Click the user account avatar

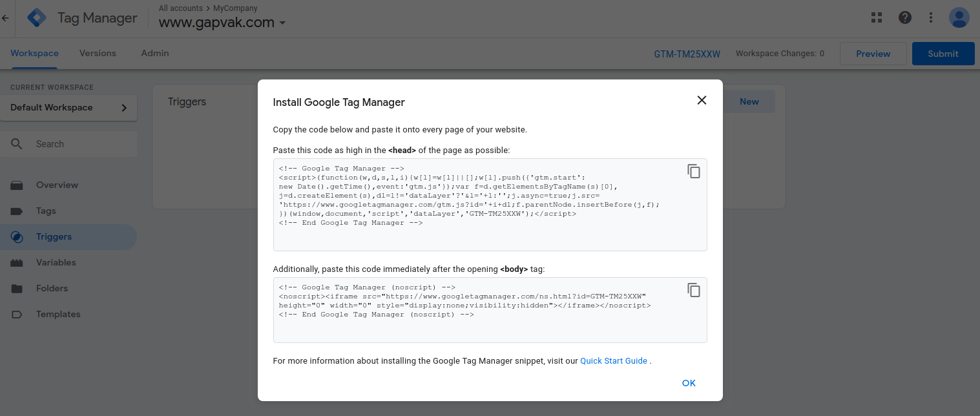(959, 17)
